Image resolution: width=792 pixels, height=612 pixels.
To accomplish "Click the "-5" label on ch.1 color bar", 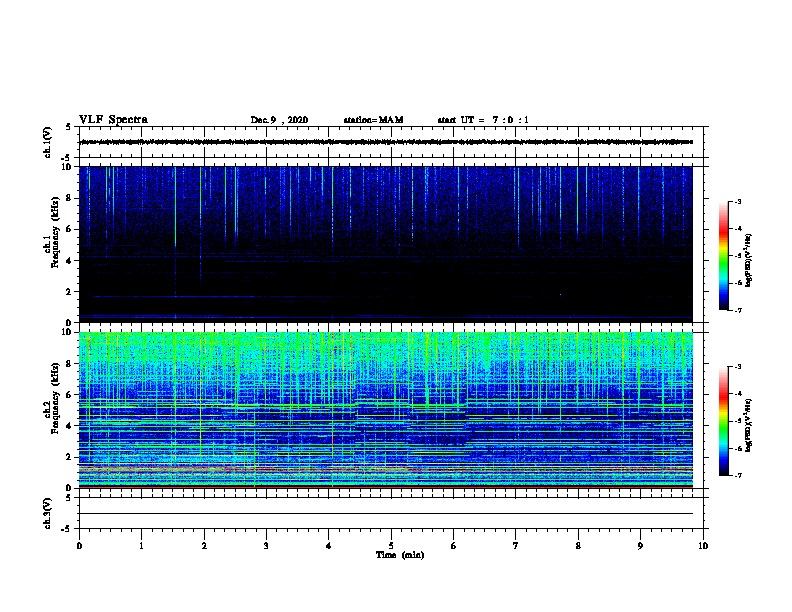I will point(737,256).
